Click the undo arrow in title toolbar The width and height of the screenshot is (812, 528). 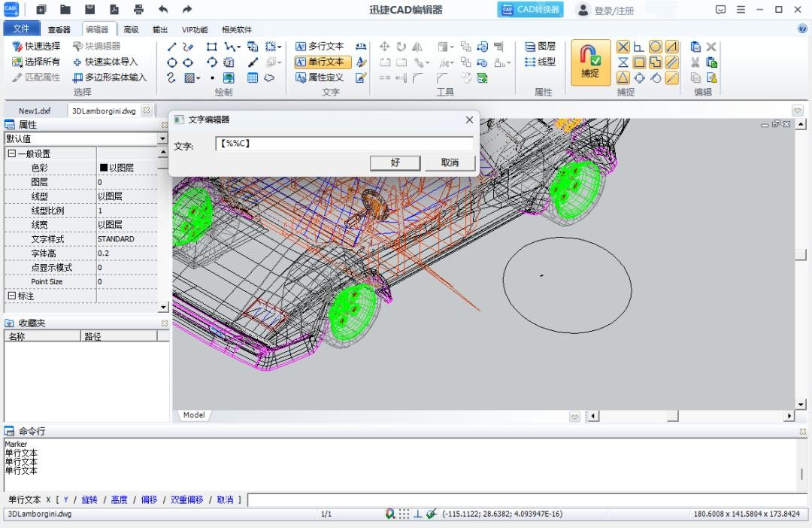click(163, 10)
